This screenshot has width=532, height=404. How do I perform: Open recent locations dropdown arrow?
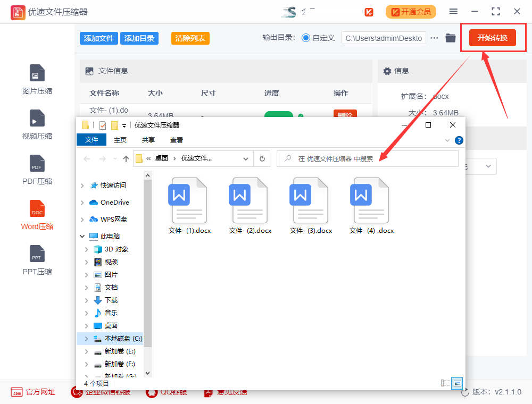(115, 158)
